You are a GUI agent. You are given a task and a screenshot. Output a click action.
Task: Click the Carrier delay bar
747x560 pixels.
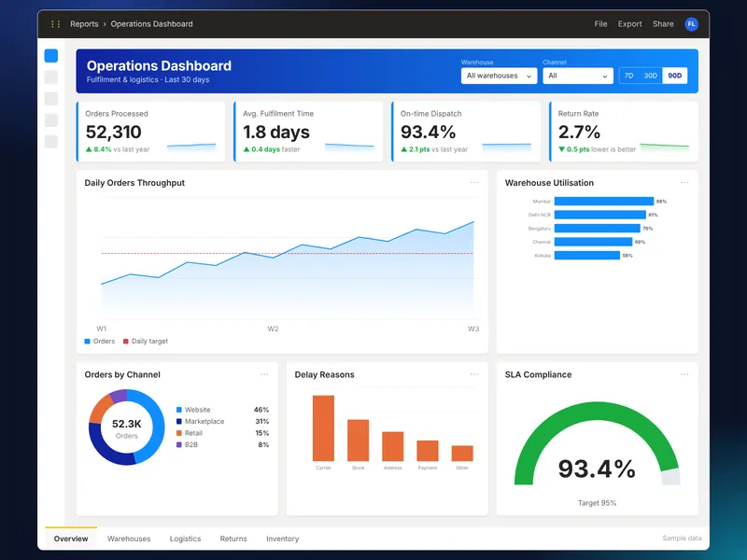click(x=323, y=428)
